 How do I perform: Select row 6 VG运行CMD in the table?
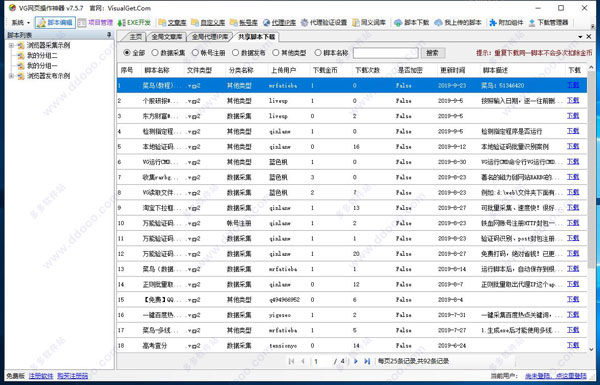352,162
